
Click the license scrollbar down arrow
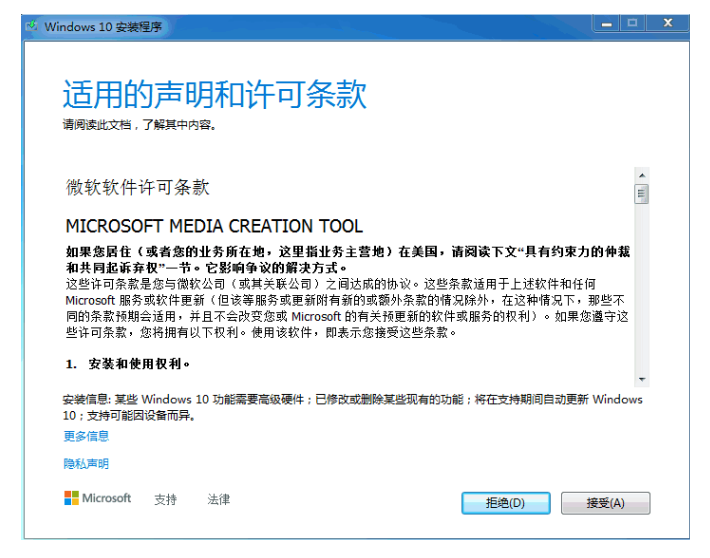641,379
